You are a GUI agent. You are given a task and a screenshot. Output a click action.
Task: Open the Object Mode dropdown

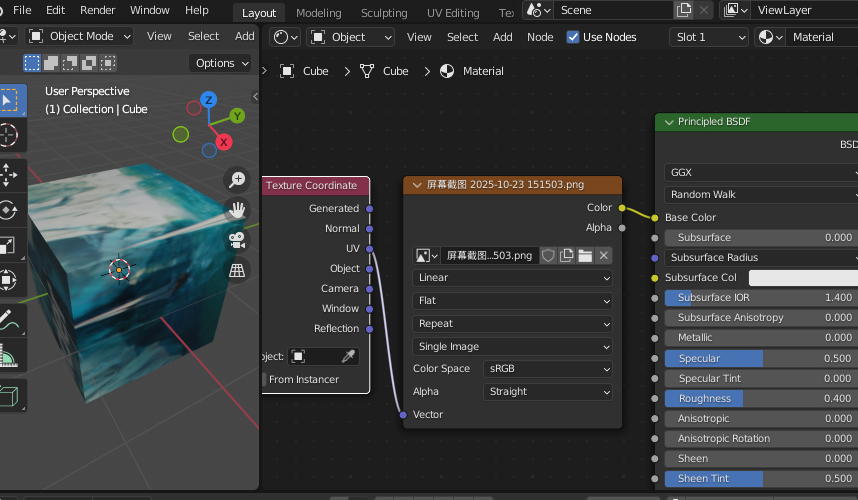[80, 37]
